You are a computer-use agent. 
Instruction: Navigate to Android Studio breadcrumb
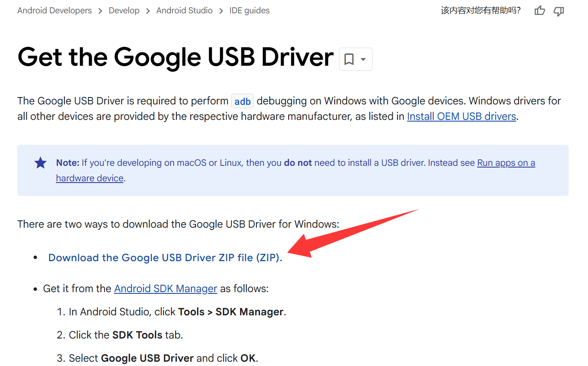tap(184, 11)
